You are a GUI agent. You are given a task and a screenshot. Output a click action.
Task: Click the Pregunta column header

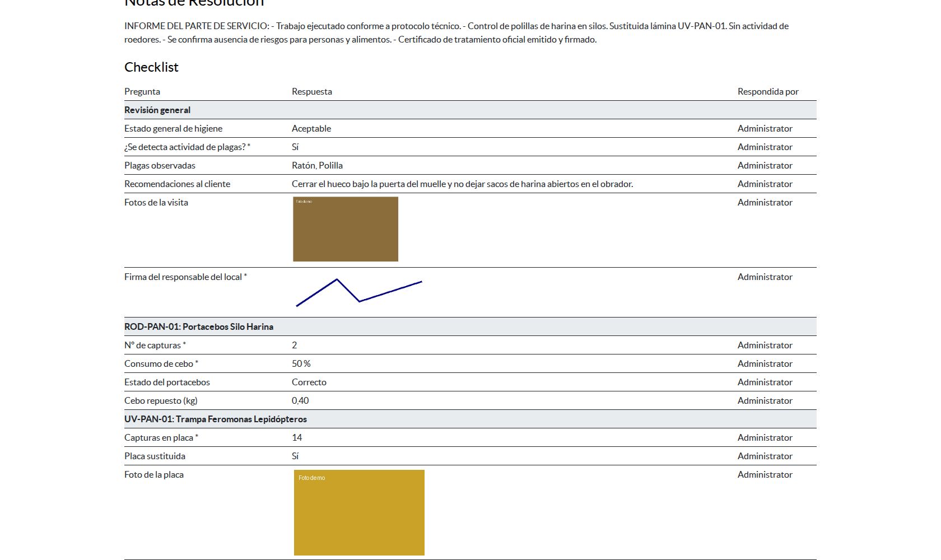pyautogui.click(x=142, y=91)
